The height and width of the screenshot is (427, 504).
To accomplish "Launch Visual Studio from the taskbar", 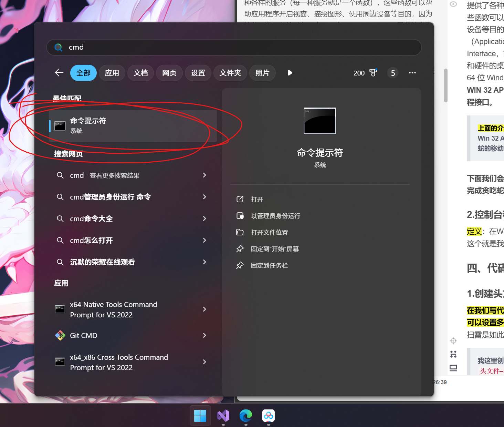I will [223, 416].
